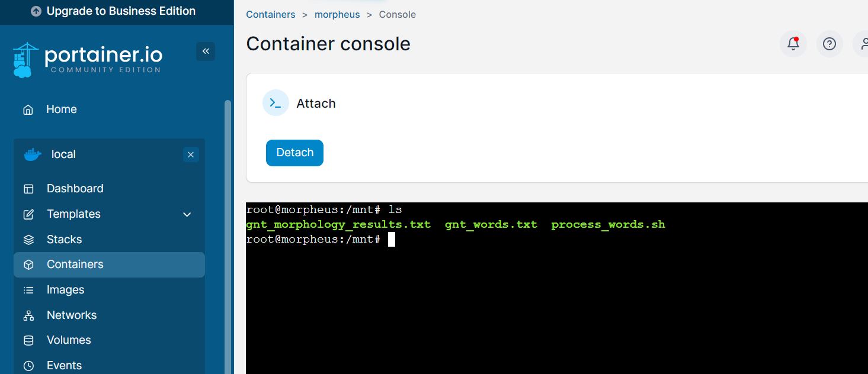Click the Attach terminal icon
Viewport: 868px width, 374px height.
tap(276, 103)
